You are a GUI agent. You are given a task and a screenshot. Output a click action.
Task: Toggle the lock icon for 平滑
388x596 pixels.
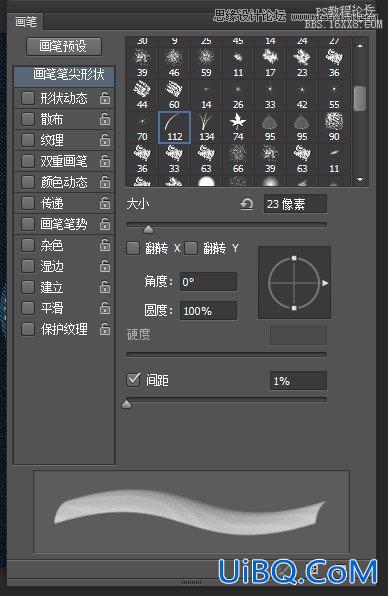[x=105, y=308]
